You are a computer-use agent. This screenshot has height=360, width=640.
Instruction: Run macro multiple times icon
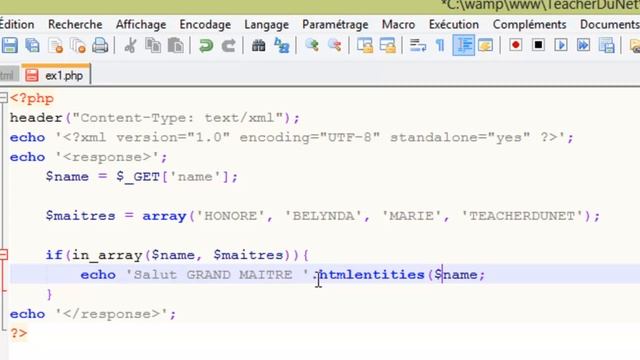coord(584,45)
